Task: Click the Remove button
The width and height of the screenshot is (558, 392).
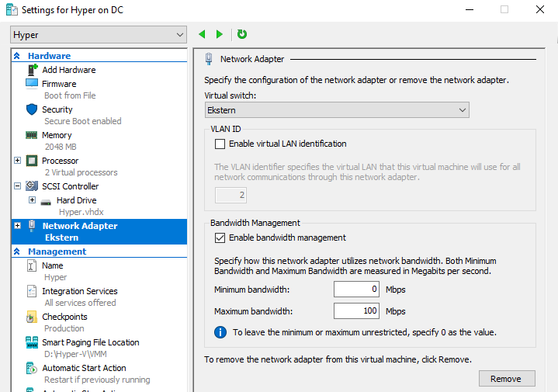Action: click(x=507, y=379)
